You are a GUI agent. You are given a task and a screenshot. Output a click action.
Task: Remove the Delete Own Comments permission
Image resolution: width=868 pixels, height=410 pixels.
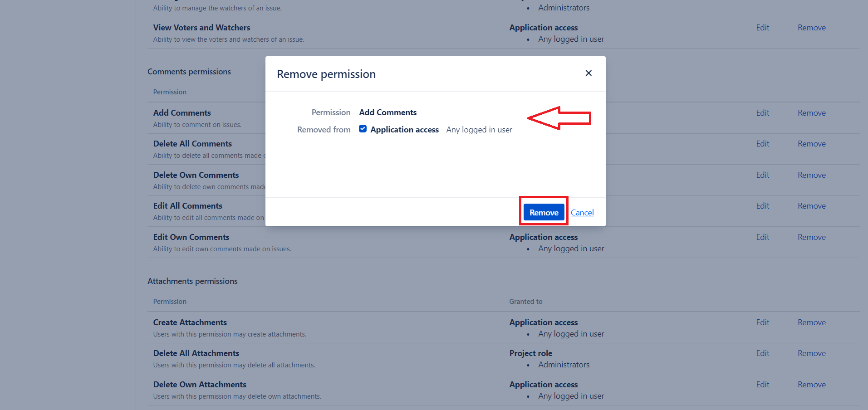click(811, 175)
